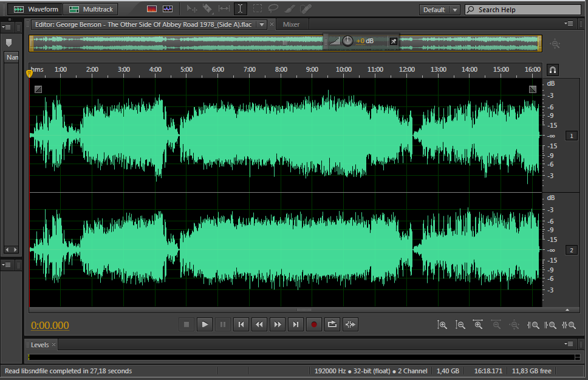Toggle channel 1 enable button
Screen dimensions: 588x380
(571, 136)
